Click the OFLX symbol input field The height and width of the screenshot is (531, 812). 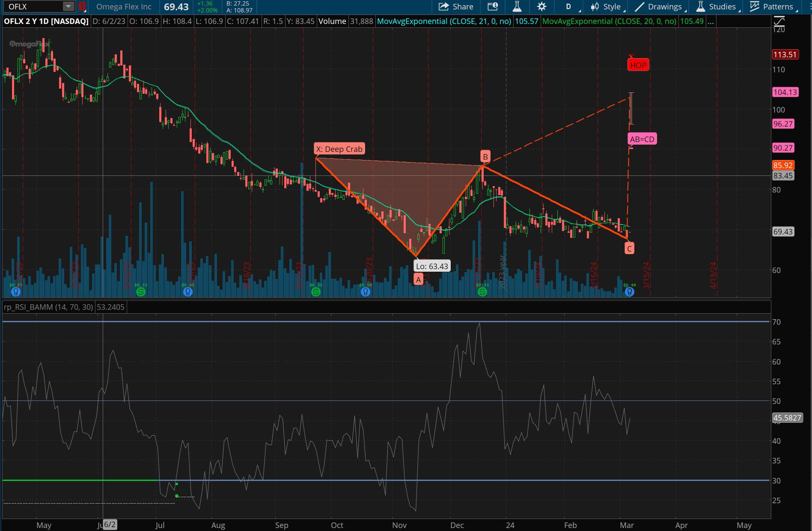tap(33, 6)
